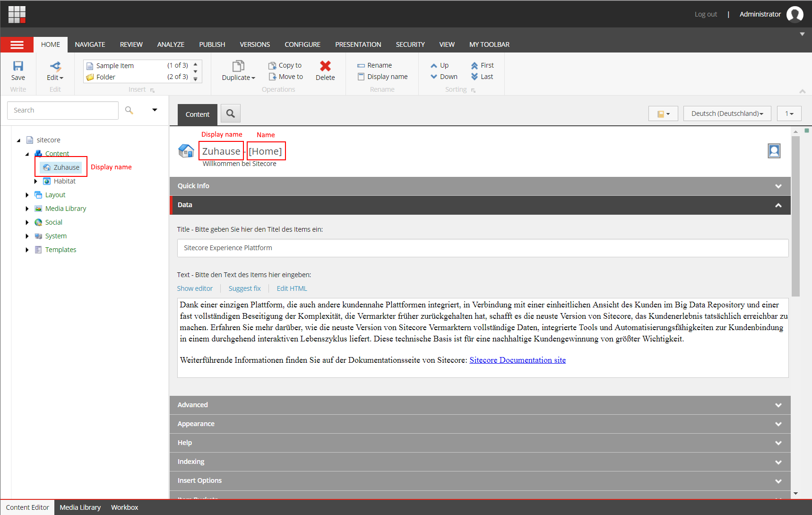Click the Save floppy disk icon
This screenshot has height=515, width=812.
click(18, 66)
